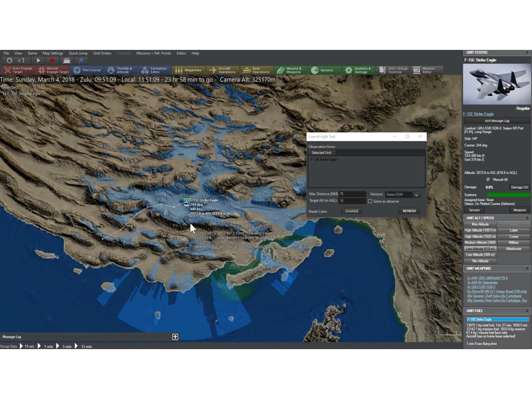Viewport: 532px width, 399px height.
Task: Open the Unit Orders menu
Action: pos(102,53)
